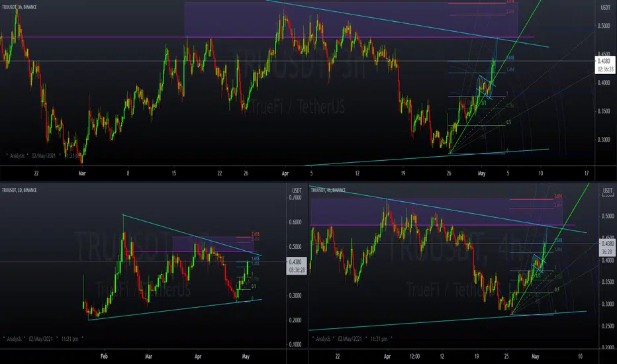Click the Analysis 02/May/2021 note on the 1D chart
This screenshot has height=364, width=617.
pyautogui.click(x=43, y=339)
